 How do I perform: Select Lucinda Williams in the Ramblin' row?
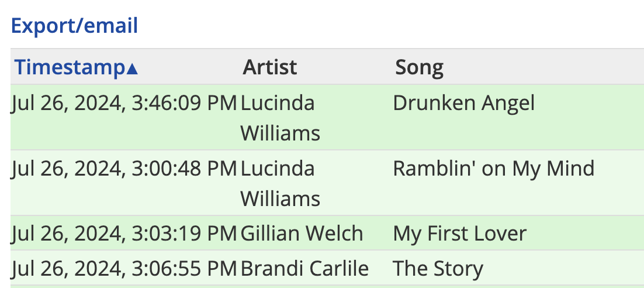tap(280, 183)
